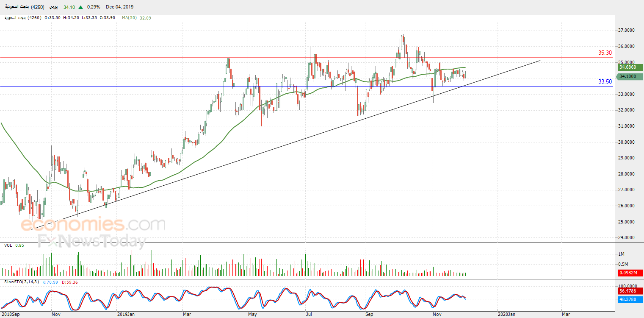The height and width of the screenshot is (318, 644).
Task: Click the VOL indicator label
Action: (x=8, y=245)
